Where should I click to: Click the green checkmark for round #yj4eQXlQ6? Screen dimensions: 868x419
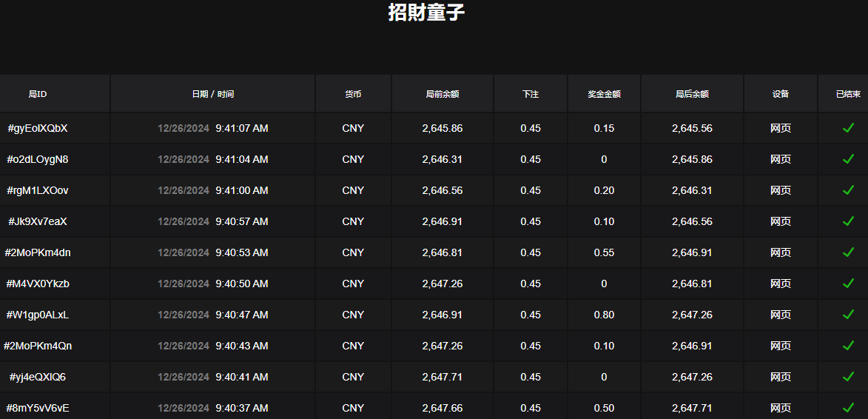[848, 377]
